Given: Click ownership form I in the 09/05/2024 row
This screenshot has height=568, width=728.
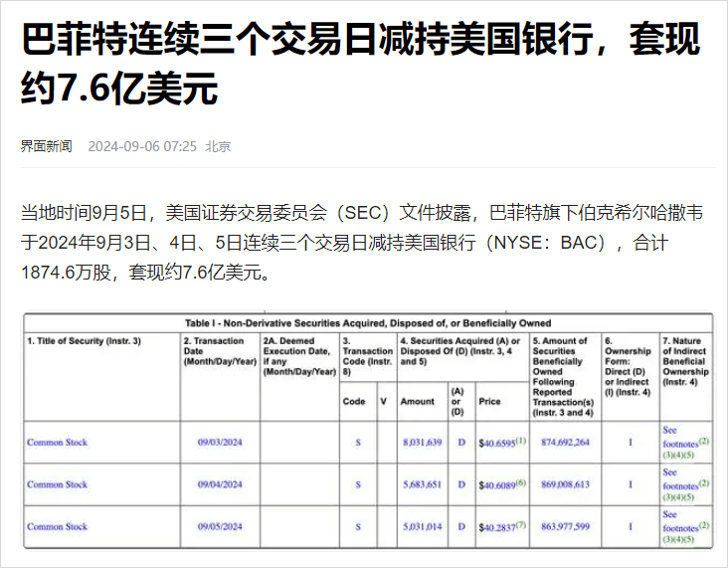Looking at the screenshot, I should coord(630,526).
